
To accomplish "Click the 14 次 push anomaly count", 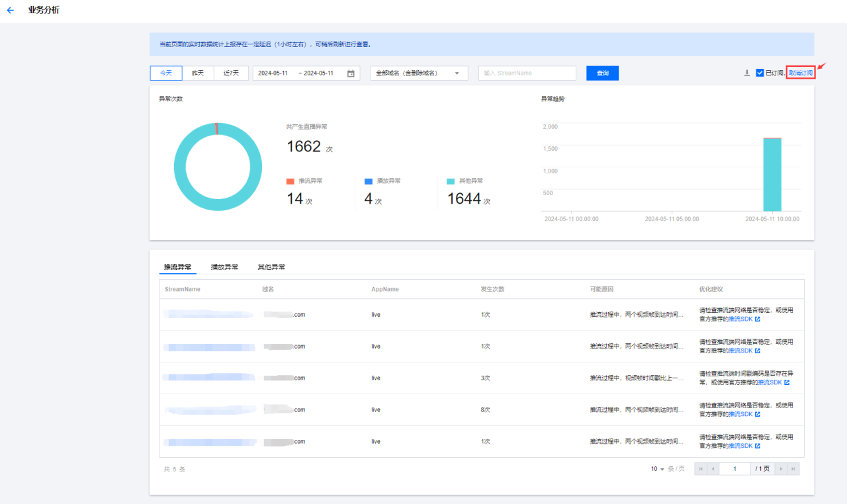I will click(299, 198).
